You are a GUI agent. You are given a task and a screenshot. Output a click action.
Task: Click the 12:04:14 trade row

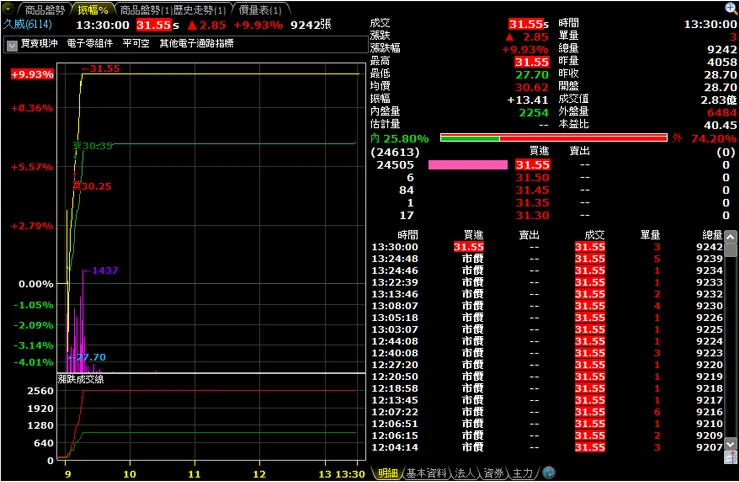coord(547,448)
